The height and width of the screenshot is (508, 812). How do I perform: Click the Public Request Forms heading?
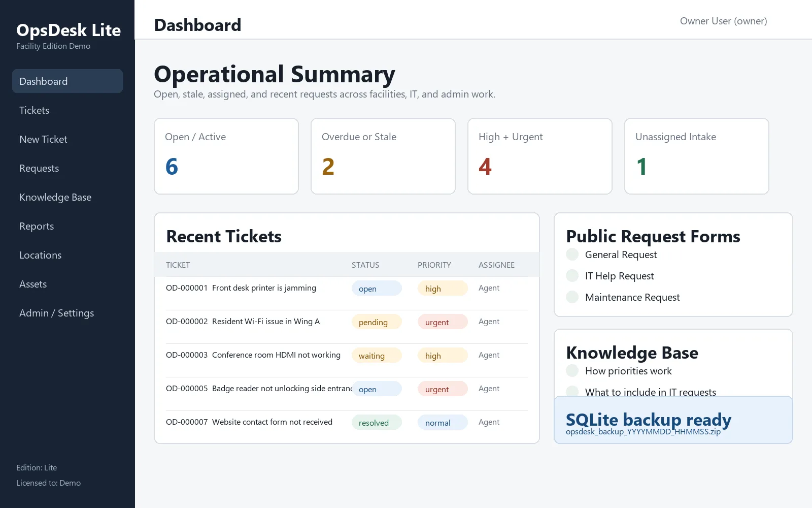pos(653,237)
